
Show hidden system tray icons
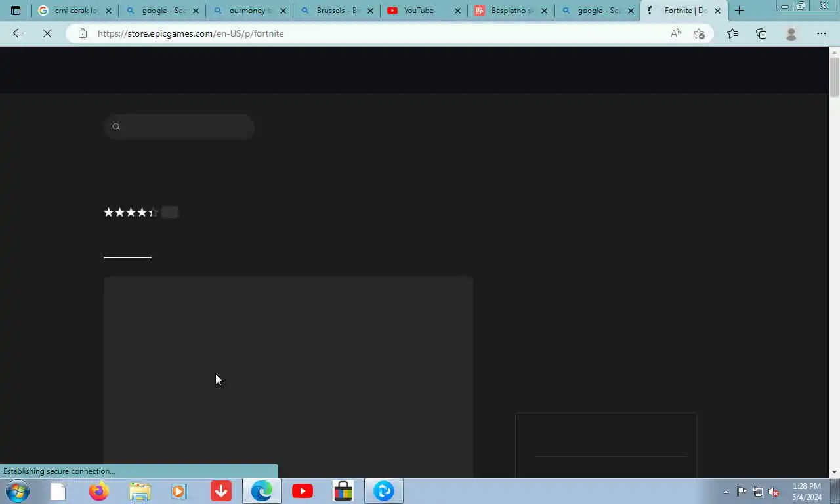pyautogui.click(x=726, y=492)
